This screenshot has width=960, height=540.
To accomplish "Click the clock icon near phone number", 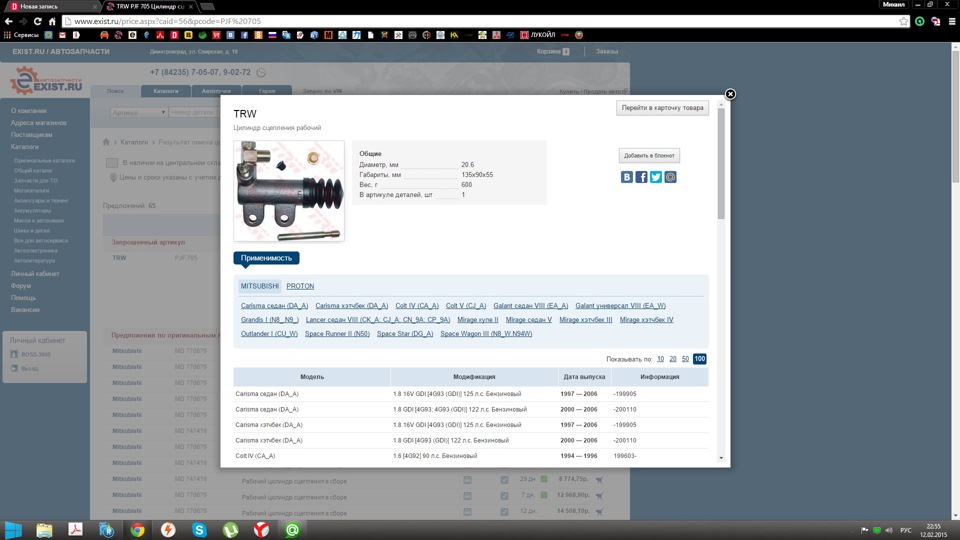I will (261, 73).
